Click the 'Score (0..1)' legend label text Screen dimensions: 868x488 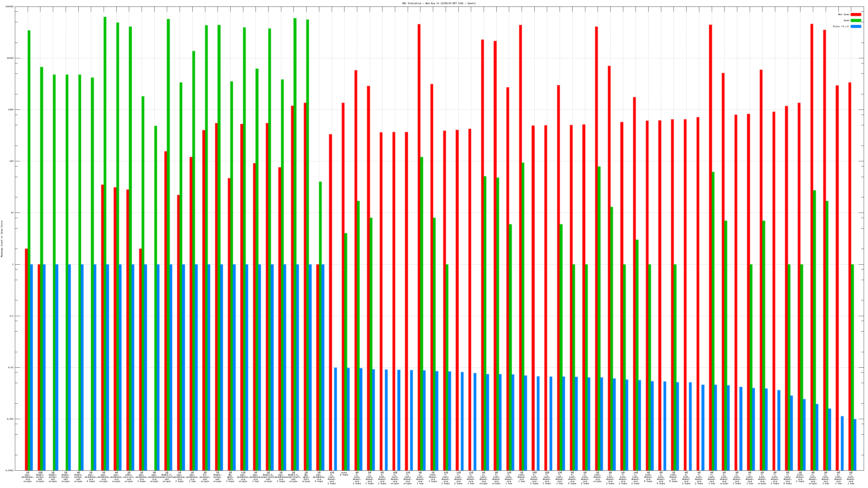(x=841, y=26)
